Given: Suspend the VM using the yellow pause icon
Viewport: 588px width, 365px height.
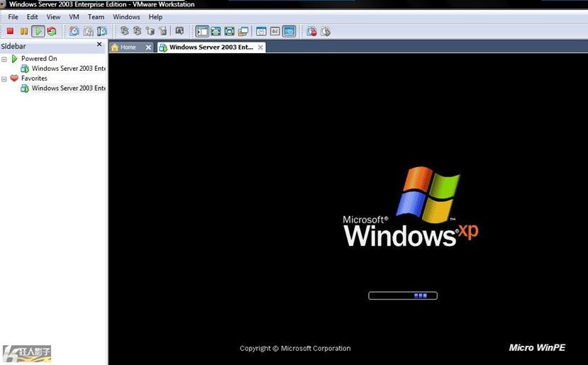Looking at the screenshot, I should click(x=24, y=31).
